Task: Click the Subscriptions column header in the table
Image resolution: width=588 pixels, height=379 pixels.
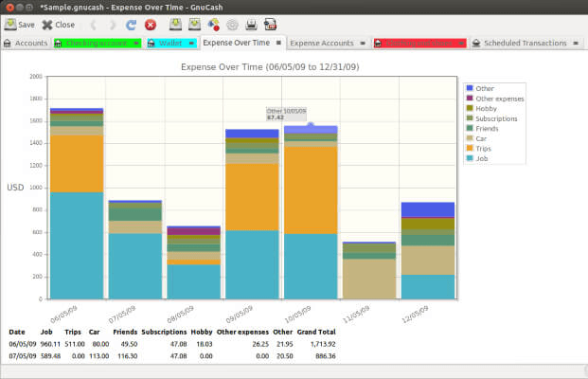Action: (164, 332)
